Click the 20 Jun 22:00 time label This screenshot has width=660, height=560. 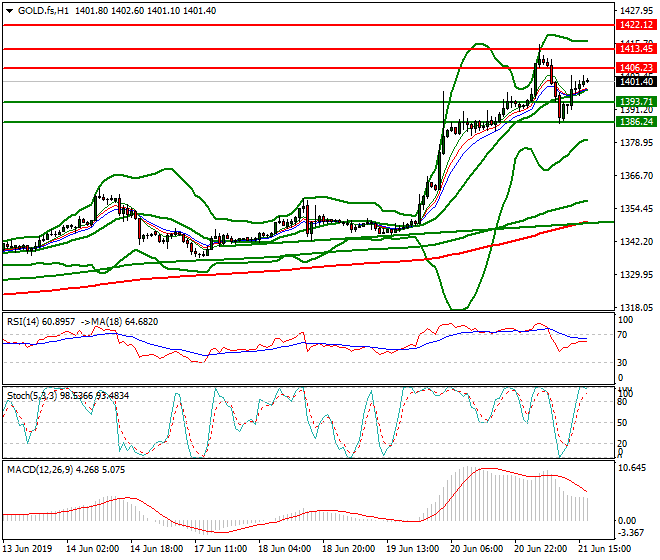coord(540,549)
